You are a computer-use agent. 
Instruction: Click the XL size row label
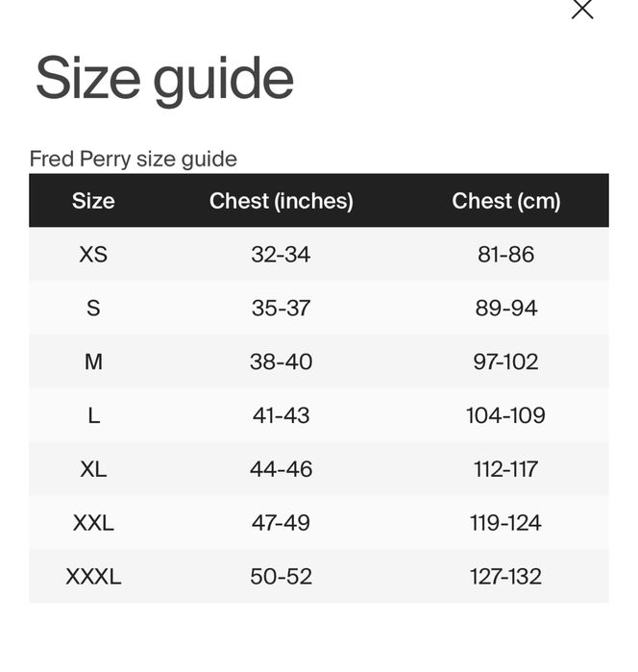pyautogui.click(x=93, y=469)
